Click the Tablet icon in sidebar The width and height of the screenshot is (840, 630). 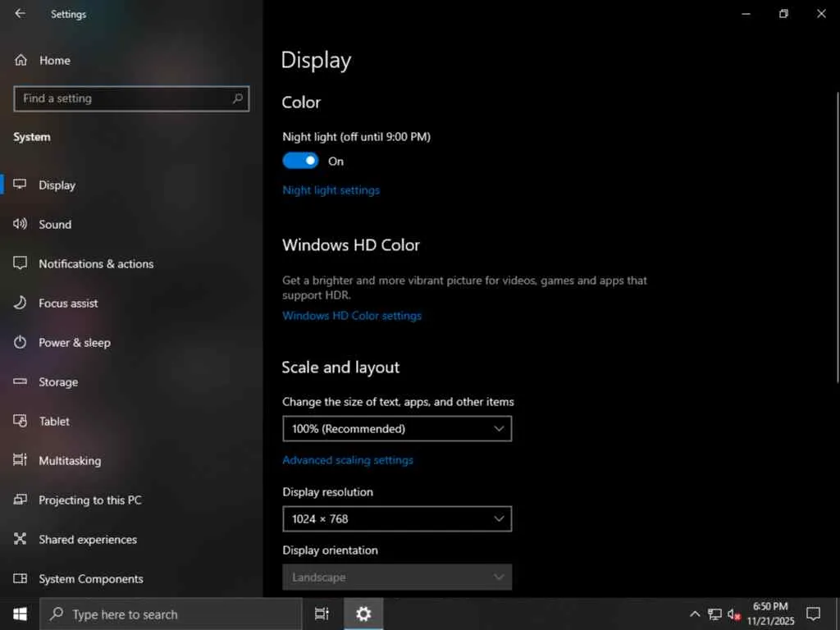pos(20,421)
